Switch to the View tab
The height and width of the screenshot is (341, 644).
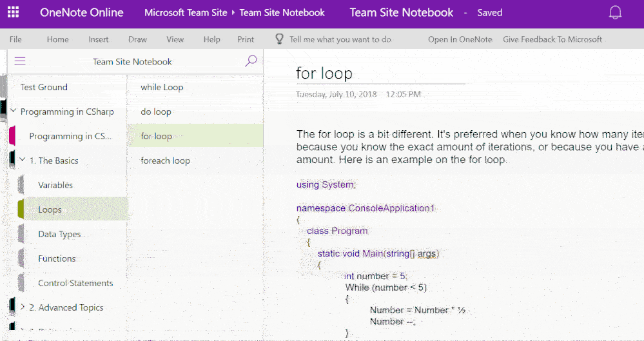pyautogui.click(x=175, y=39)
